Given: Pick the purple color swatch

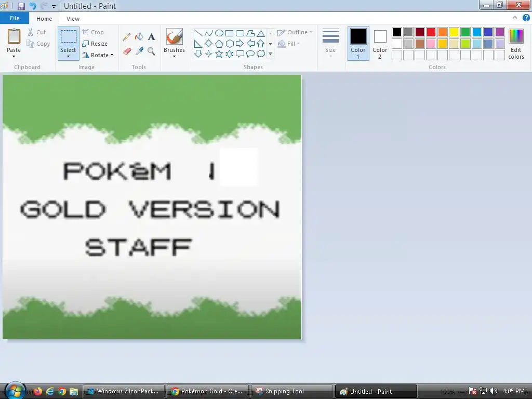Looking at the screenshot, I should (500, 32).
